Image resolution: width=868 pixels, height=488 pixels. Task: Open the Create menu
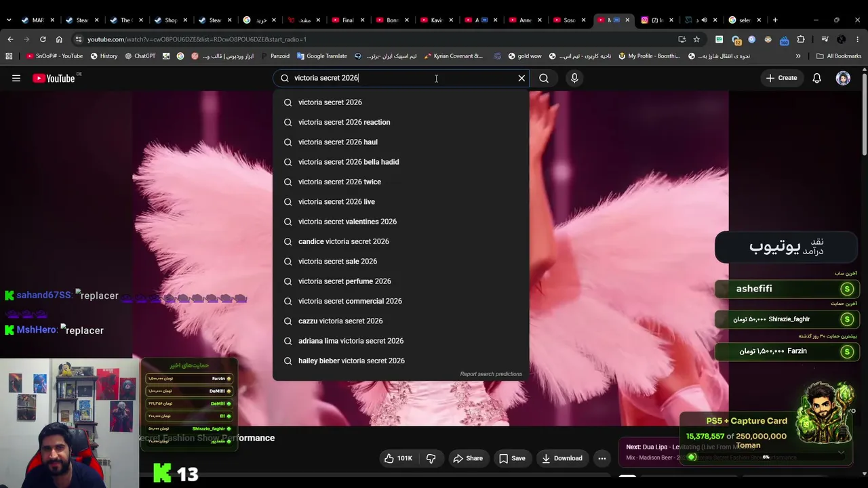[x=781, y=78]
